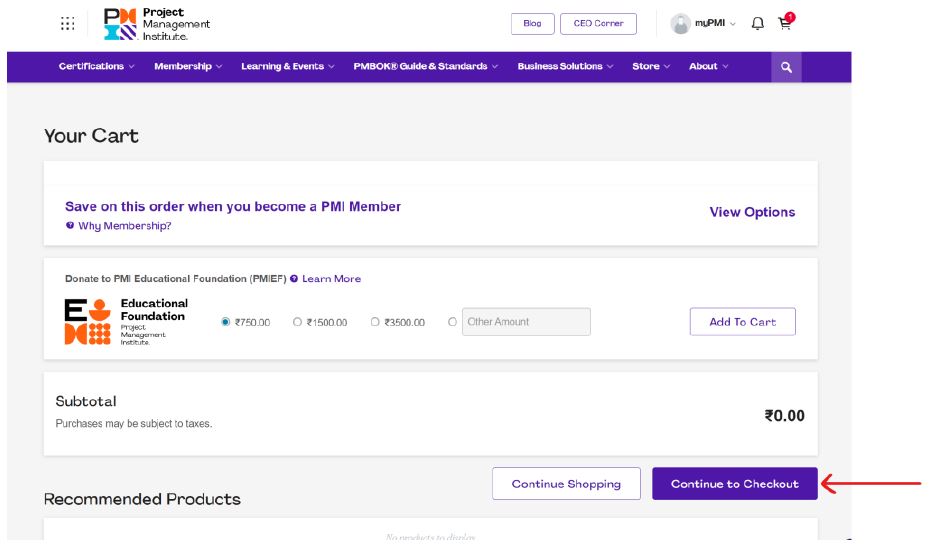Click question icon beside Why Membership
Screen dimensions: 934x550
coord(70,226)
